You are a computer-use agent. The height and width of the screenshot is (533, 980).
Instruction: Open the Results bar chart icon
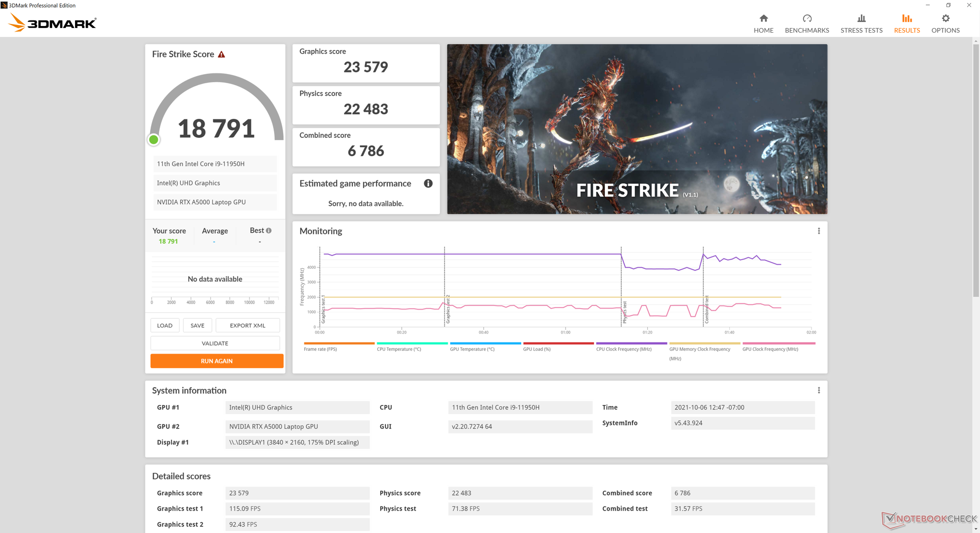tap(907, 18)
